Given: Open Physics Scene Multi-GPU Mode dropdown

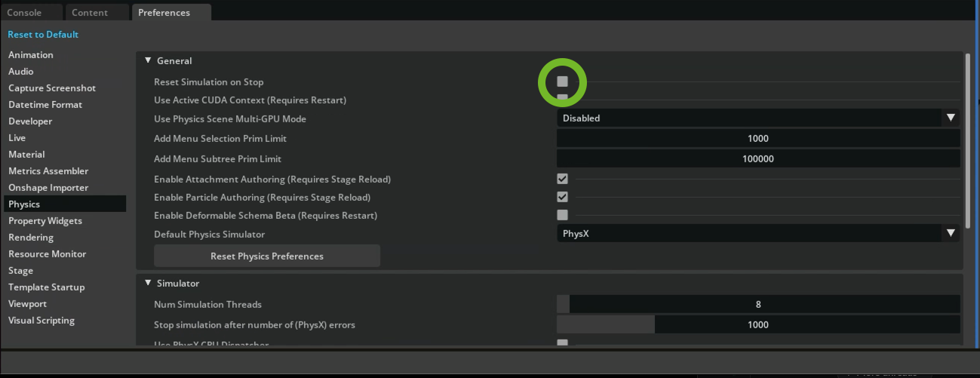Looking at the screenshot, I should [x=758, y=118].
